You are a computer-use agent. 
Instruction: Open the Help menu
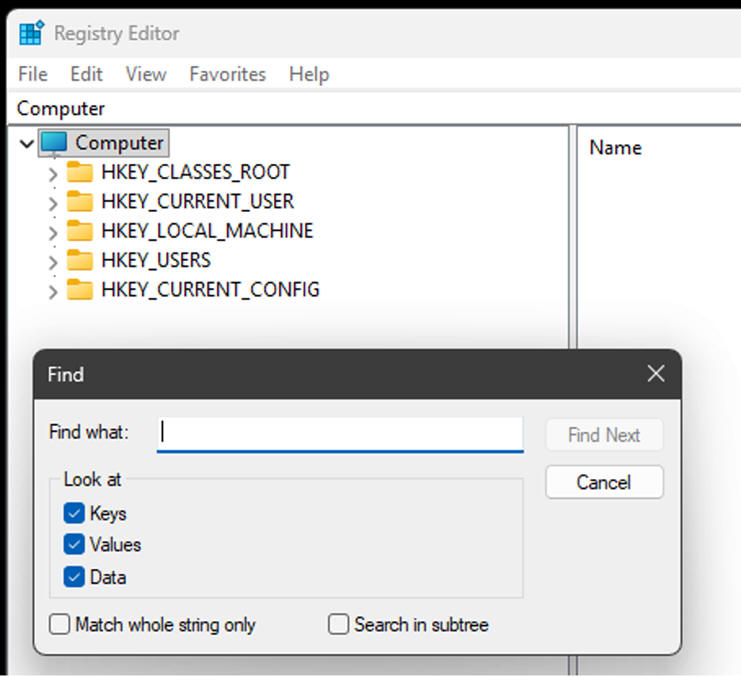[309, 74]
